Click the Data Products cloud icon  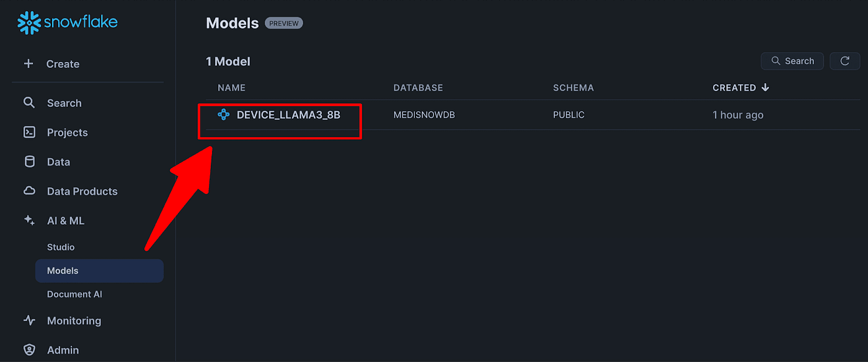29,191
